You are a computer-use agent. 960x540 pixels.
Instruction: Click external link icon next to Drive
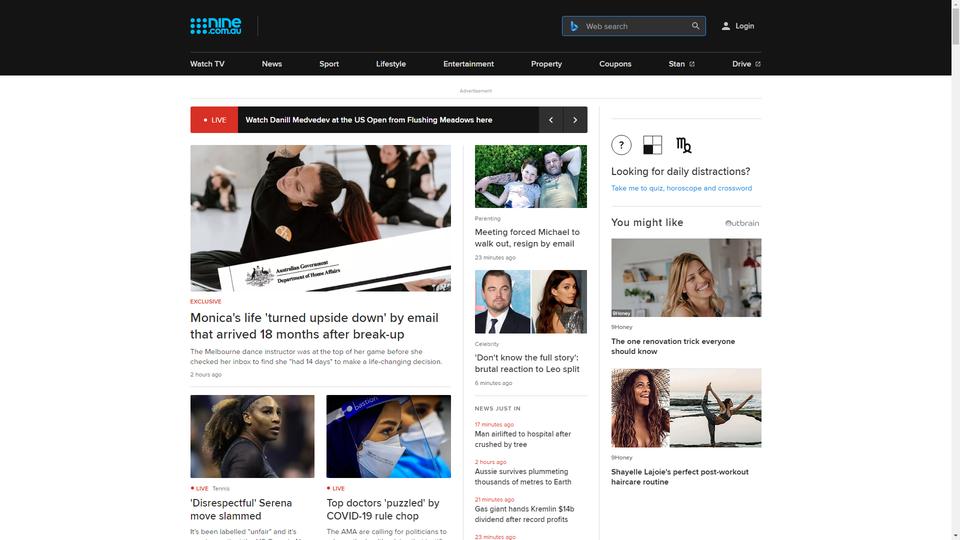coord(757,64)
